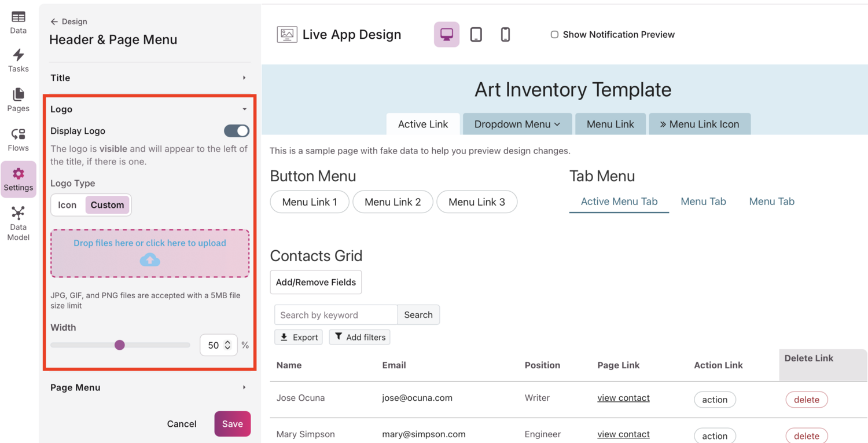Open the Data Model section
The image size is (868, 443).
click(19, 223)
